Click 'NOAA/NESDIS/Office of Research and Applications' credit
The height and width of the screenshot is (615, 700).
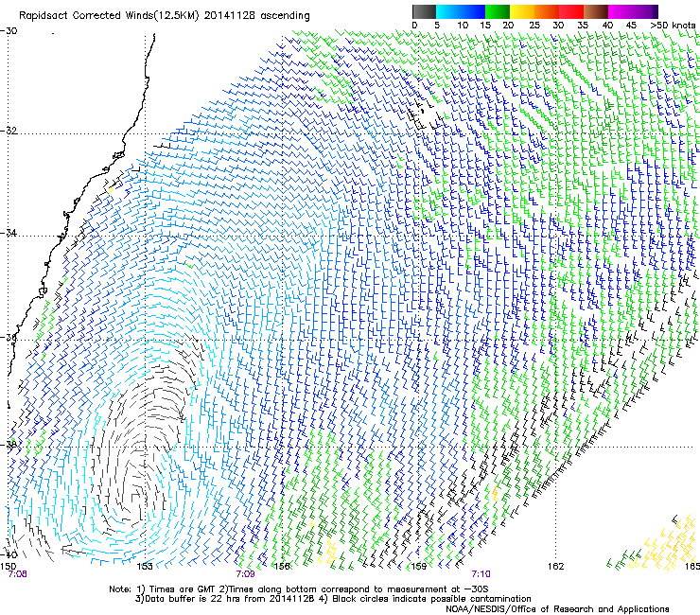(557, 609)
